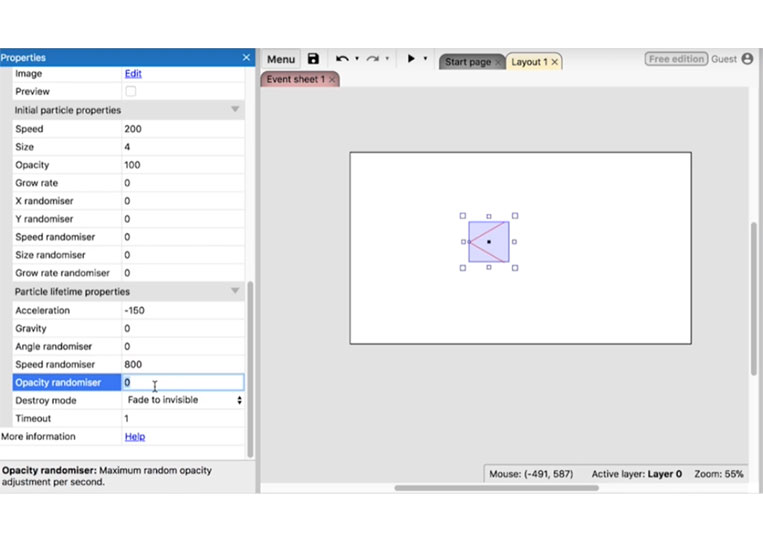Close the Layout 1 tab

click(x=555, y=62)
